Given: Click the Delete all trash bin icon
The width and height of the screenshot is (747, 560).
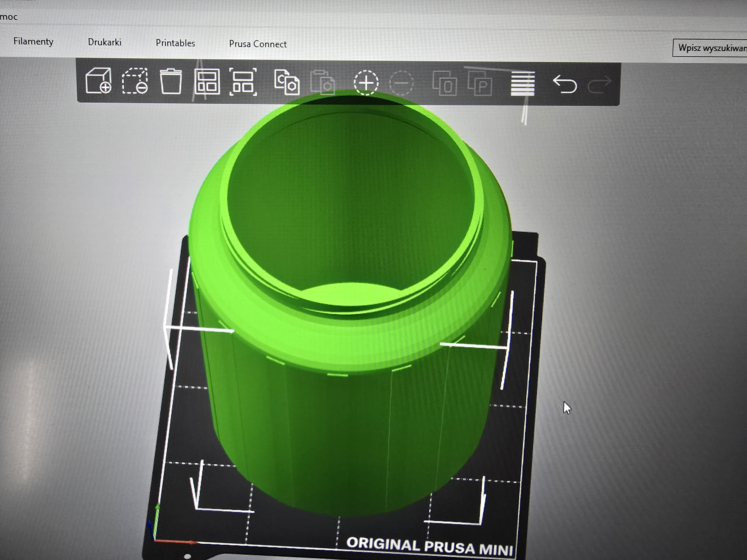Looking at the screenshot, I should [171, 81].
